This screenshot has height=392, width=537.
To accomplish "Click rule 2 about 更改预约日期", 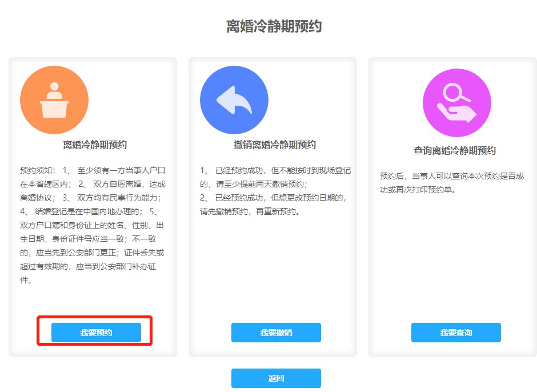I will (273, 205).
